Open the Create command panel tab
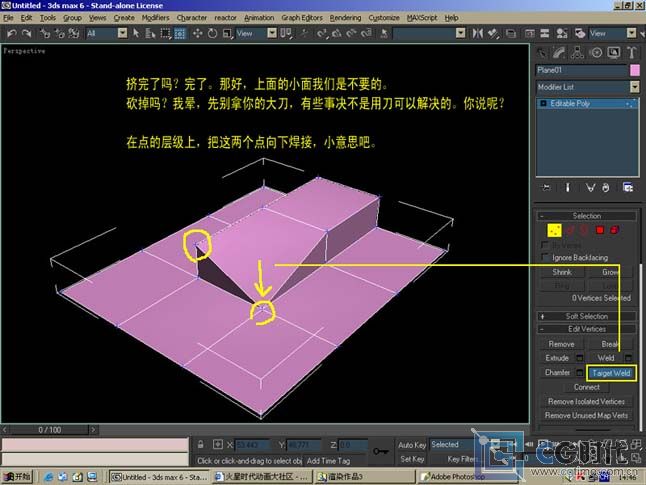This screenshot has height=485, width=646. [x=541, y=53]
